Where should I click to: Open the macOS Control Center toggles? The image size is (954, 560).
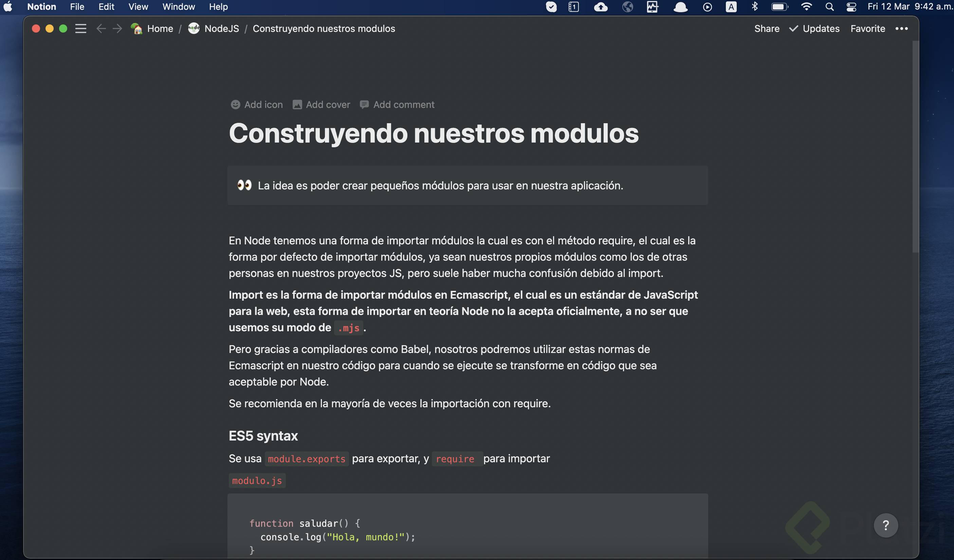click(851, 7)
